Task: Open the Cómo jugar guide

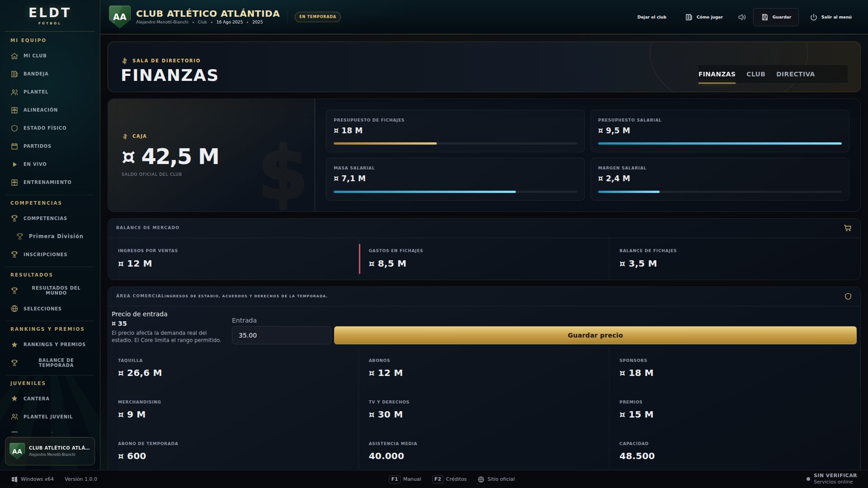Action: (704, 17)
